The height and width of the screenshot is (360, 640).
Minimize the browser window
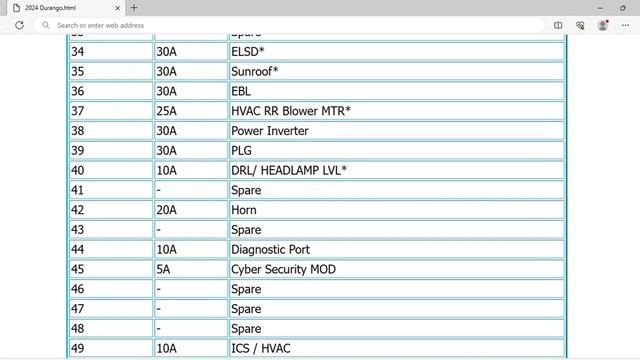pyautogui.click(x=600, y=8)
